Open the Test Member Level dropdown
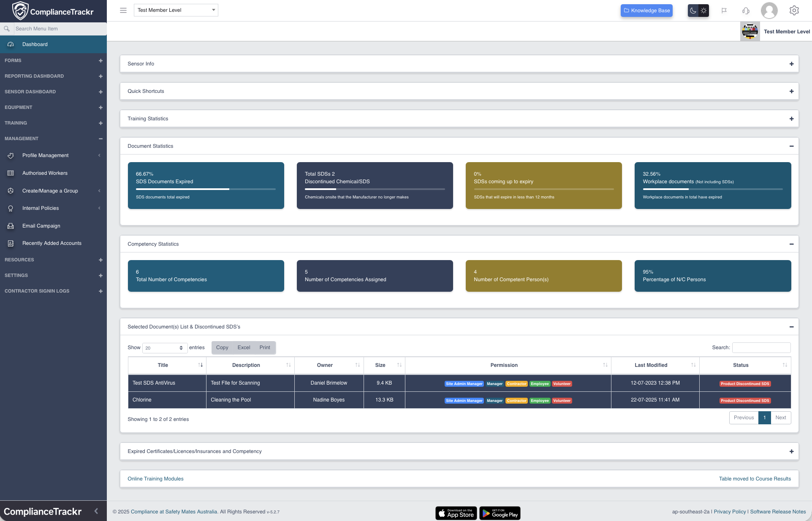This screenshot has width=812, height=521. click(x=176, y=10)
